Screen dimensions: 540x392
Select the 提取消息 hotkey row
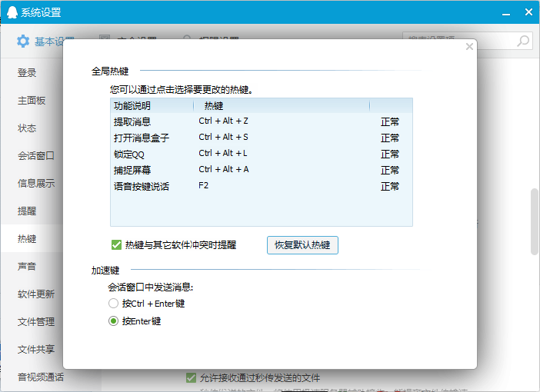(262, 121)
